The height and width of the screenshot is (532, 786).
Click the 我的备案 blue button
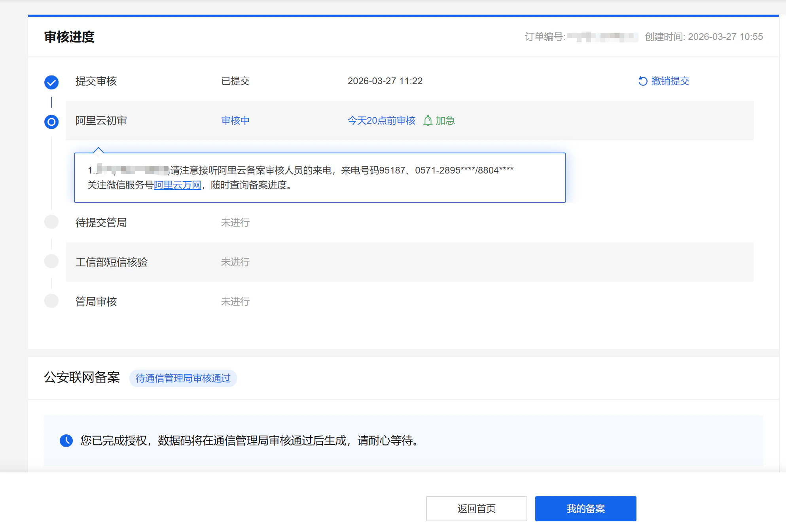click(x=585, y=508)
